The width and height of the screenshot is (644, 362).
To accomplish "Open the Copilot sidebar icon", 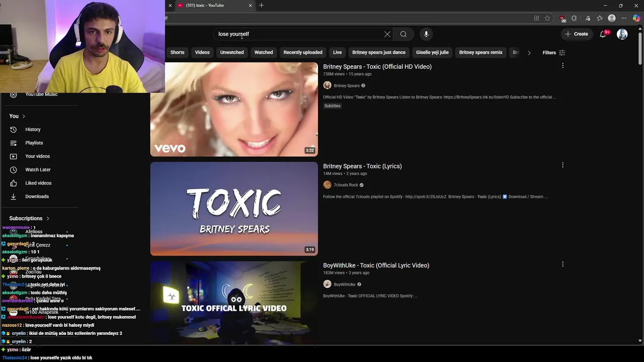I will coord(636,18).
